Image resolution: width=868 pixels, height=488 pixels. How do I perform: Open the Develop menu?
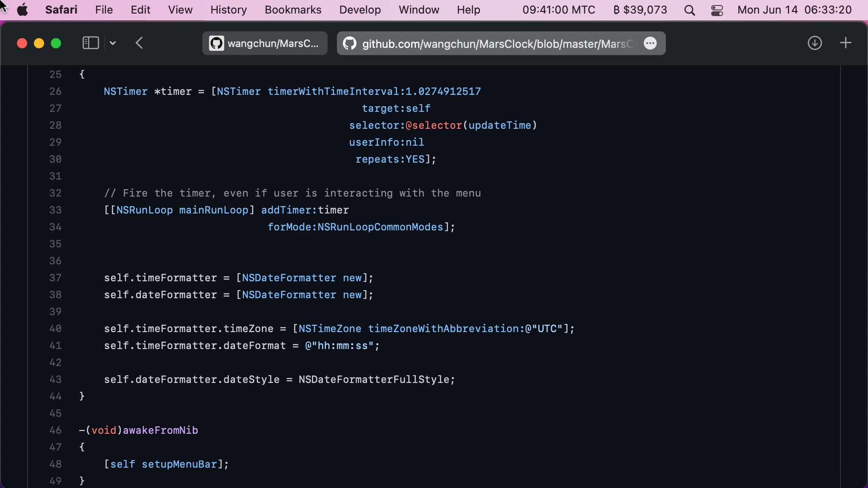pyautogui.click(x=360, y=10)
